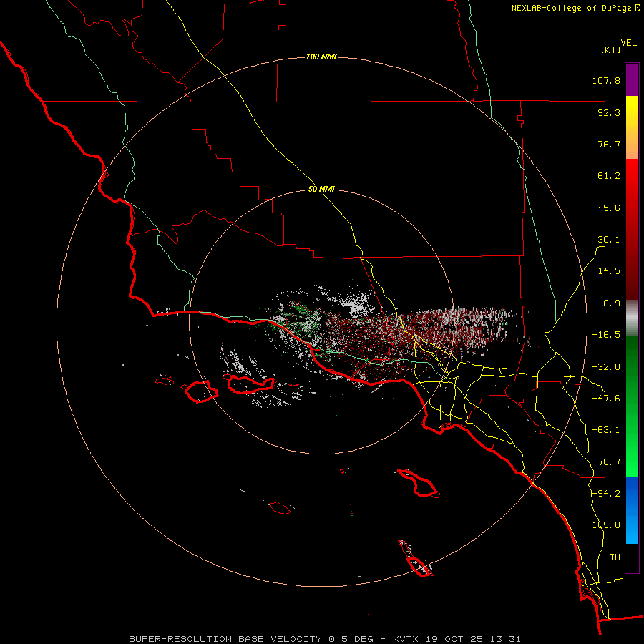
Task: Select the -16.5 legend value
Action: (x=606, y=335)
